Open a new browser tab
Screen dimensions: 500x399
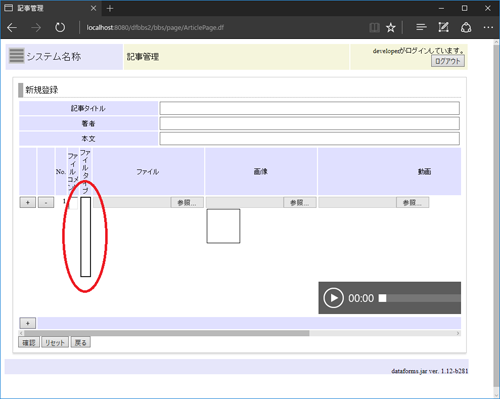point(110,8)
